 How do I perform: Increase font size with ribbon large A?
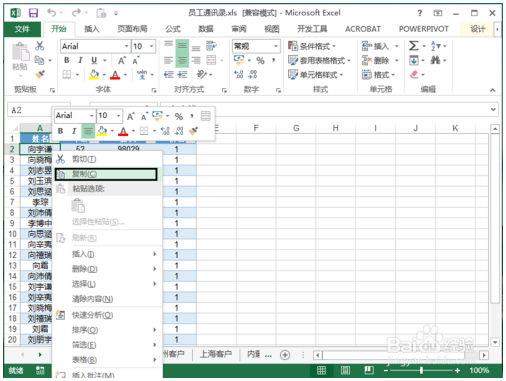point(122,60)
